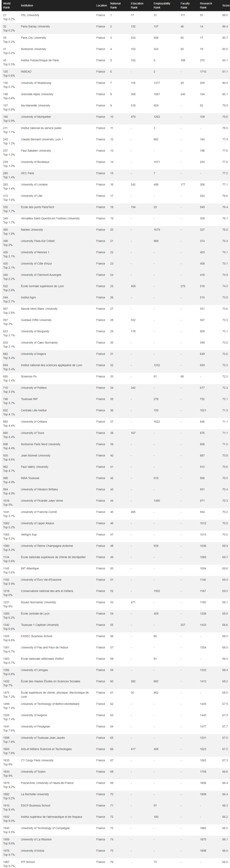Screen dimensions: 230x868
Task: Sort by the Employability Rank header
Action: click(x=162, y=5)
